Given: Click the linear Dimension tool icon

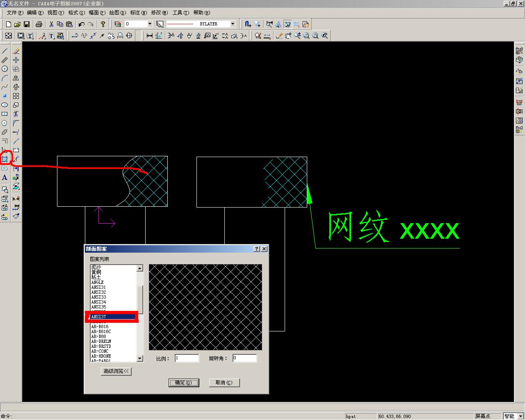Looking at the screenshot, I should point(150,36).
